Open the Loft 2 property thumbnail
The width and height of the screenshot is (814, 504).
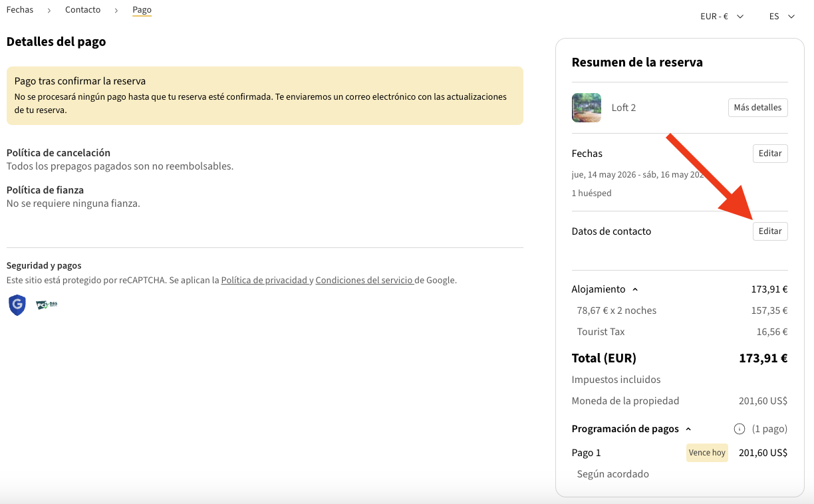pos(586,108)
